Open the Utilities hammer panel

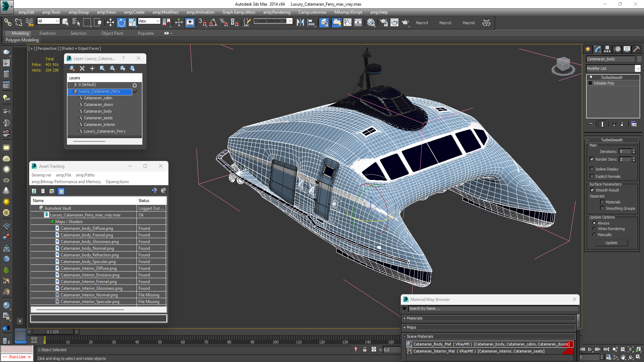[636, 49]
